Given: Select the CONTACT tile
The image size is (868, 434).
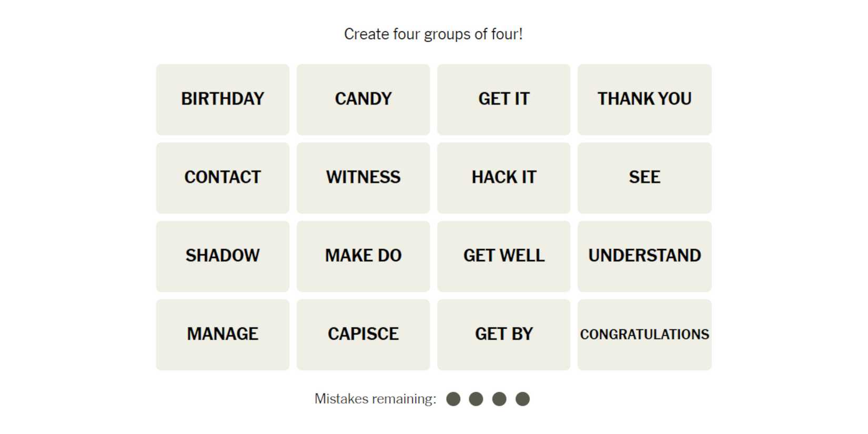Looking at the screenshot, I should [223, 178].
